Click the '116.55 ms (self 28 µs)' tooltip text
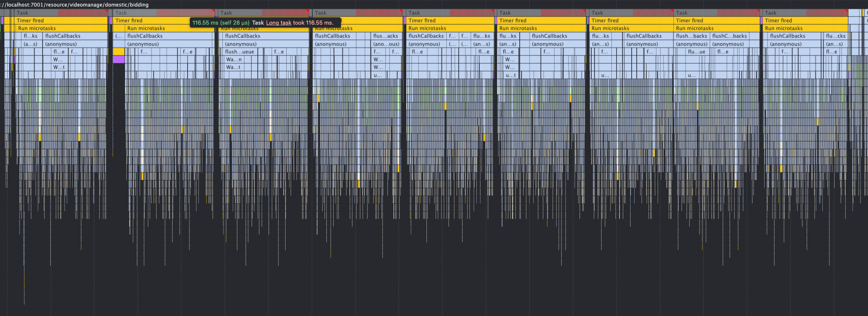The width and height of the screenshot is (868, 316). pyautogui.click(x=221, y=23)
